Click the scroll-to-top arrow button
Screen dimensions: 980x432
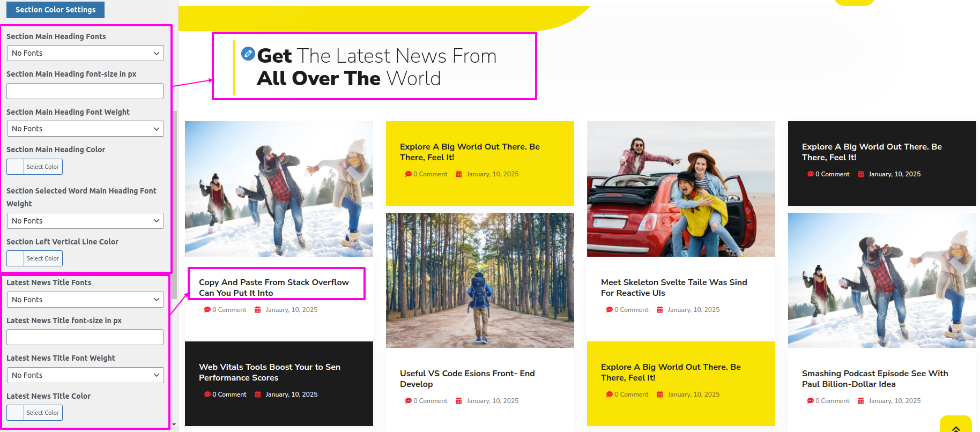point(956,425)
